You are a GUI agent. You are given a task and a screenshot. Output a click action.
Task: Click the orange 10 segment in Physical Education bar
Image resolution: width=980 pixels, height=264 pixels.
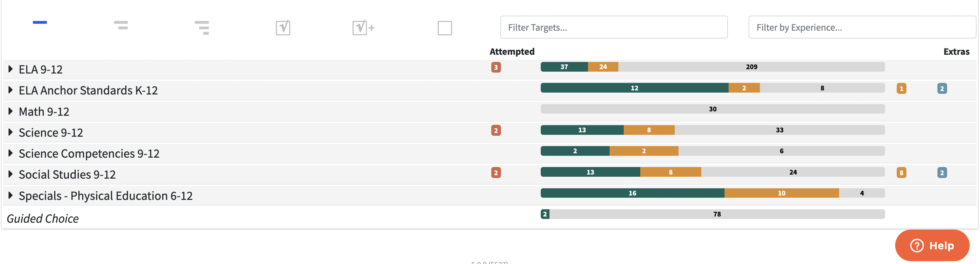pos(781,193)
